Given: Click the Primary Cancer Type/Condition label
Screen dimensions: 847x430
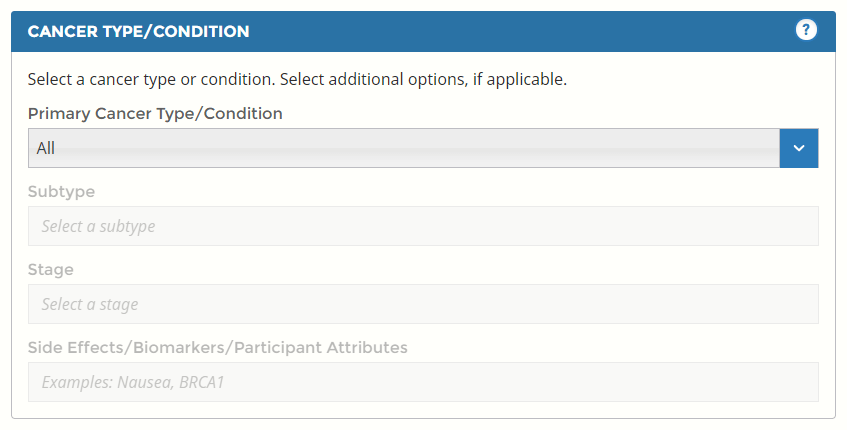Looking at the screenshot, I should (x=155, y=113).
